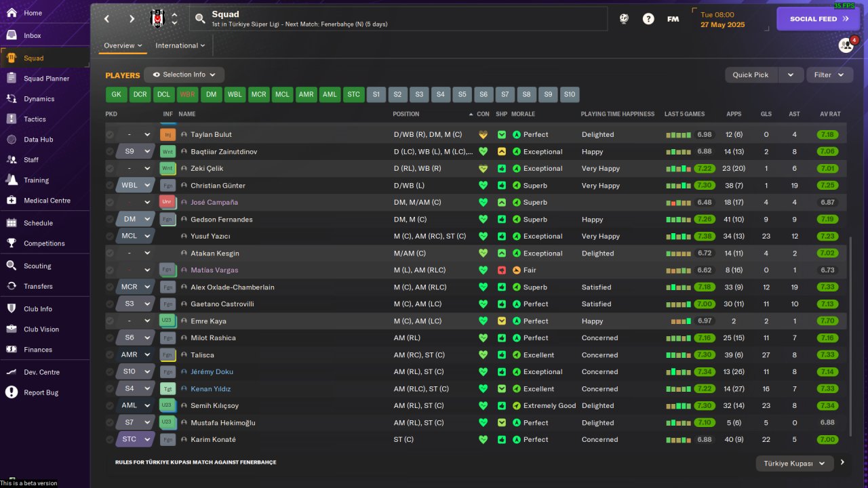Open the Social Feed

tap(818, 19)
